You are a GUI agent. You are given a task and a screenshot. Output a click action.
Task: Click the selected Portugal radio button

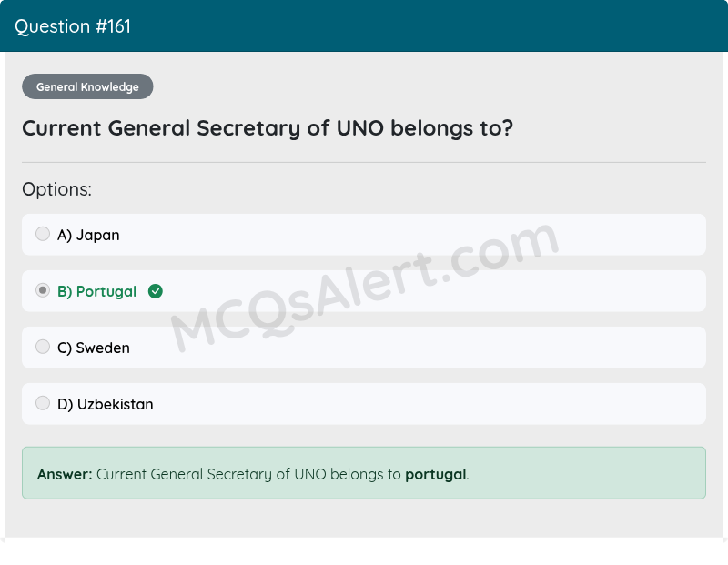pyautogui.click(x=43, y=290)
